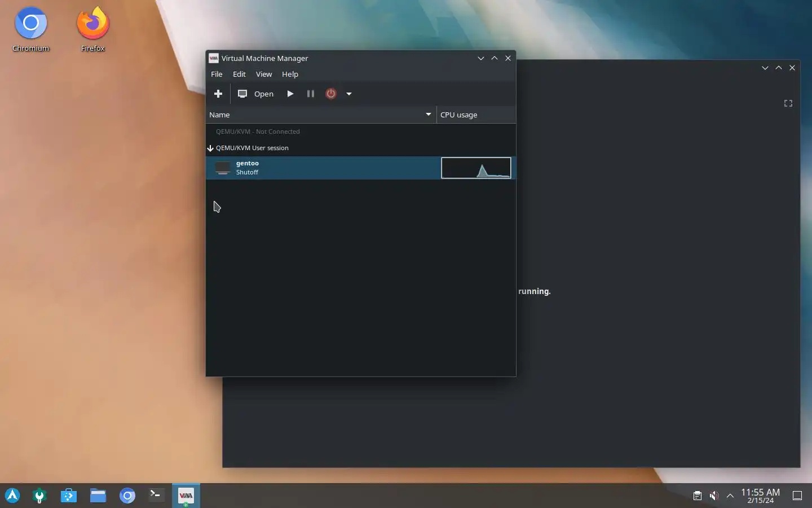Open the application launcher in taskbar
Screen dimensions: 812x508
pos(12,496)
